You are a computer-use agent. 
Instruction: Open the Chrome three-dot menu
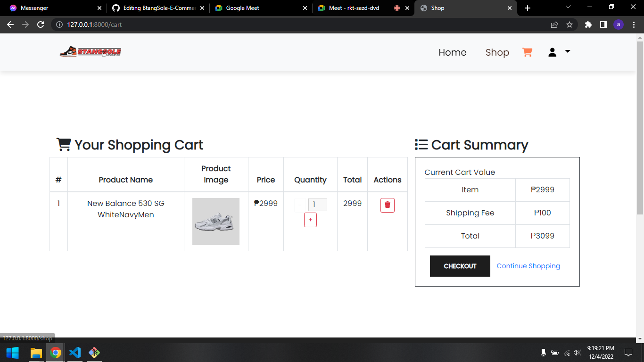tap(634, 25)
